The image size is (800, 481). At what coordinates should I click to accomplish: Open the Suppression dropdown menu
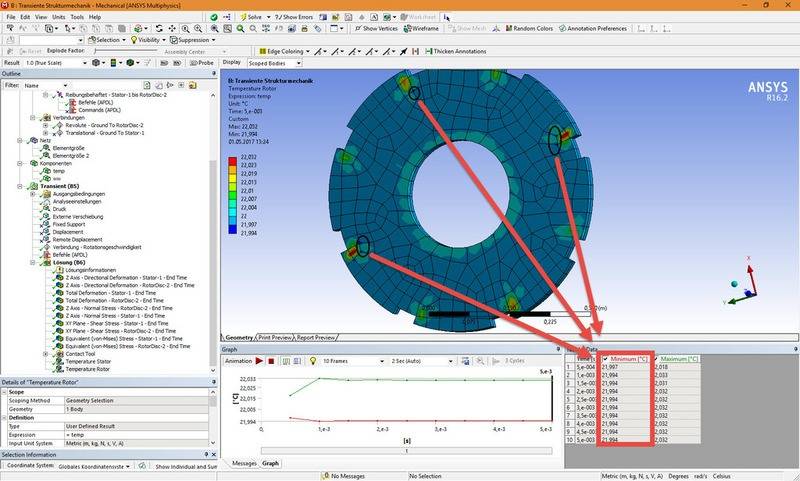coord(192,40)
